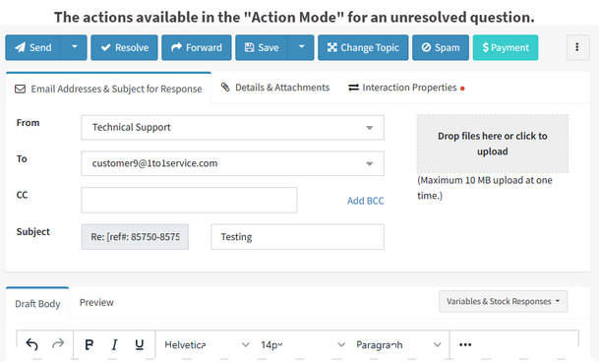Click the Payment button
Image resolution: width=599 pixels, height=364 pixels.
tap(506, 47)
